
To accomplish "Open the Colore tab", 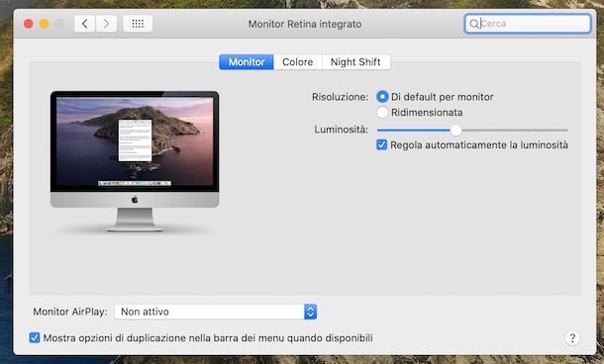I will coord(297,62).
